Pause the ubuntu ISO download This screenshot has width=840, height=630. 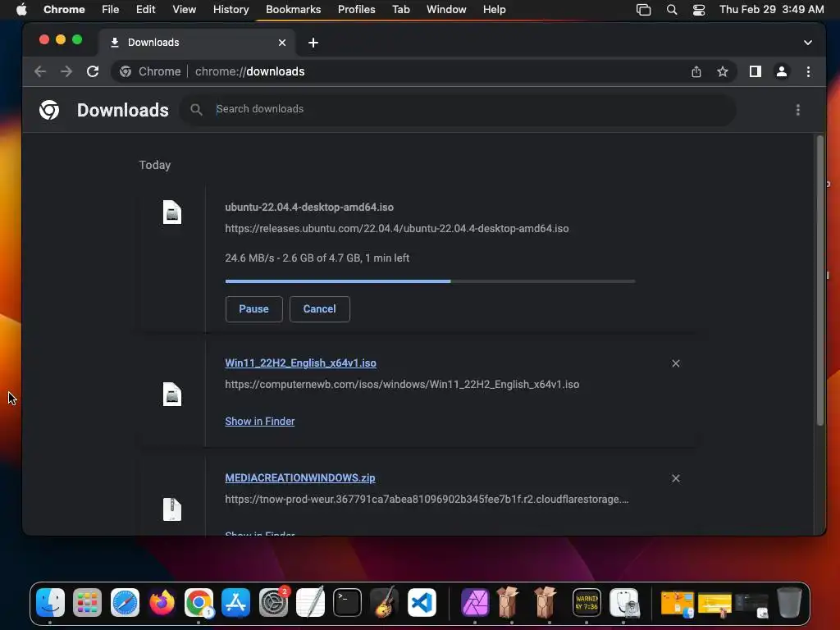click(x=253, y=309)
